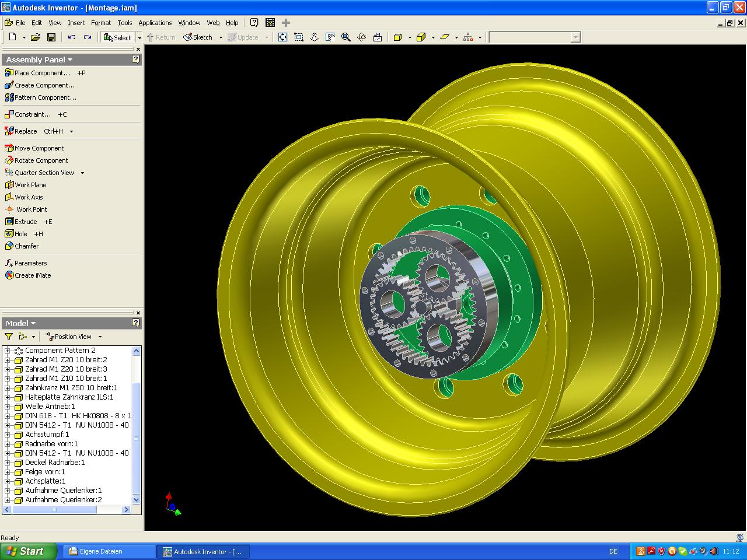The image size is (747, 560).
Task: Click the Chamfer tool
Action: pyautogui.click(x=22, y=246)
